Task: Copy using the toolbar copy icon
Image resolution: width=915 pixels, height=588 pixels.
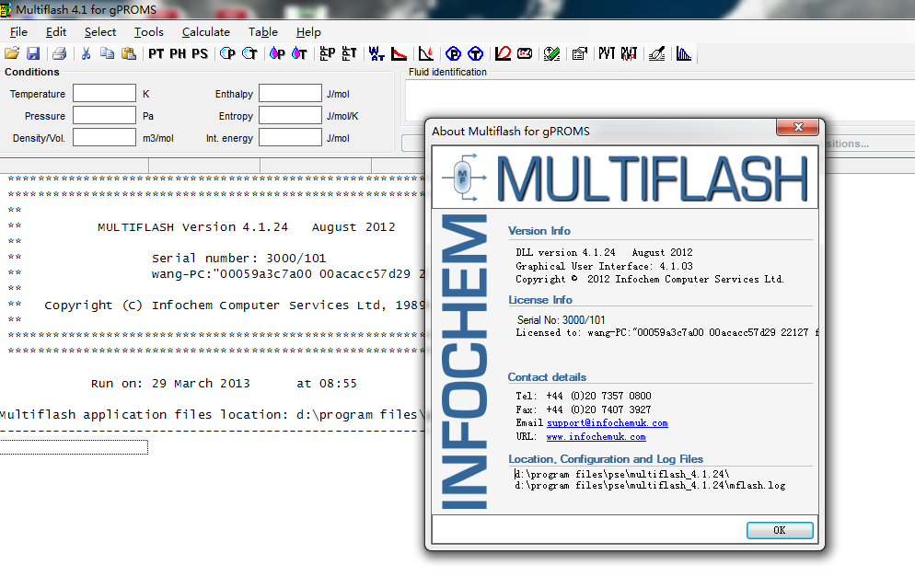Action: [107, 53]
